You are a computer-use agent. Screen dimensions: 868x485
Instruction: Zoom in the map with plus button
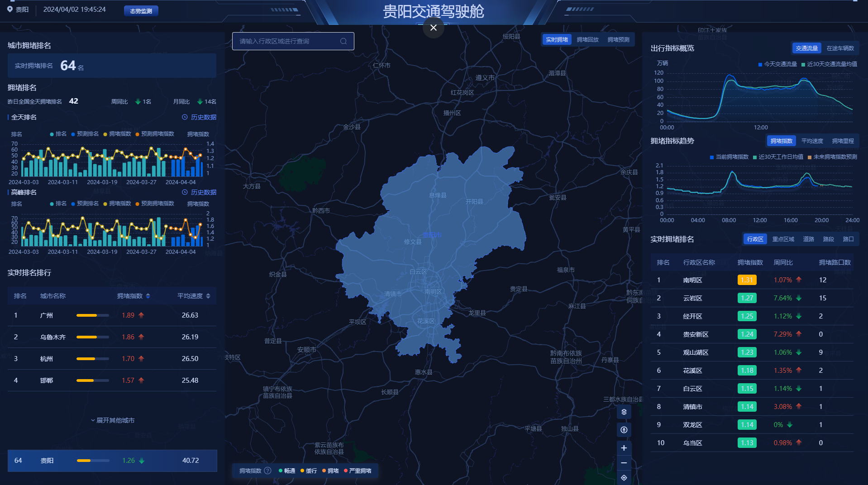(624, 448)
